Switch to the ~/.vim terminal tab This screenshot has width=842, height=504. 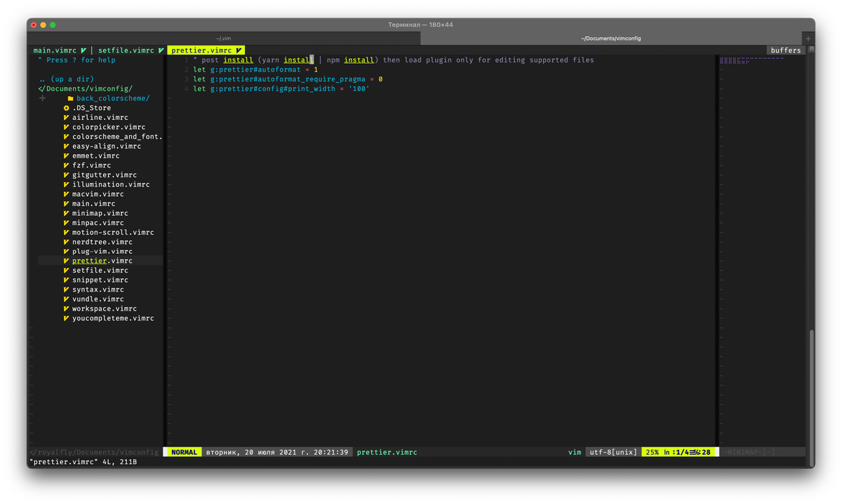(x=224, y=39)
